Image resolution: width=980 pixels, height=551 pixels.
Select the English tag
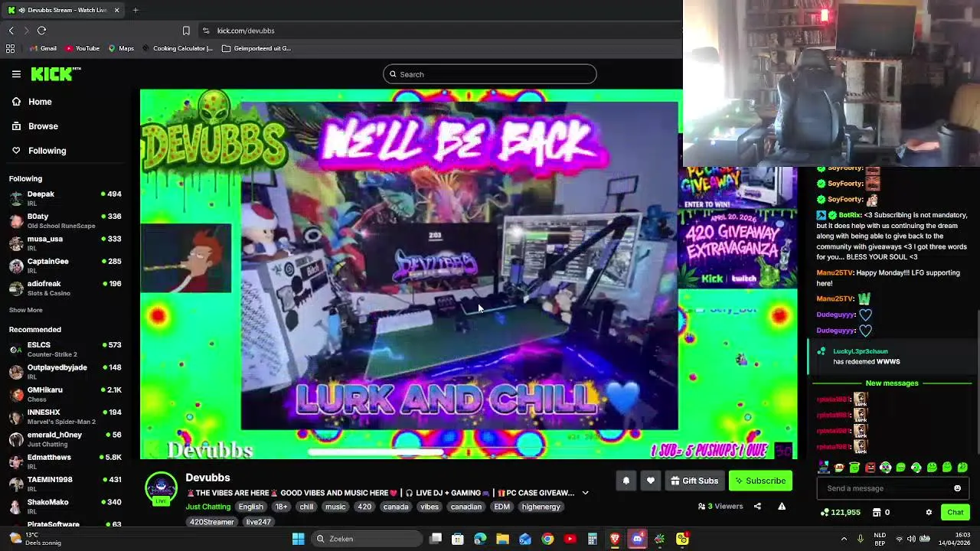point(250,507)
